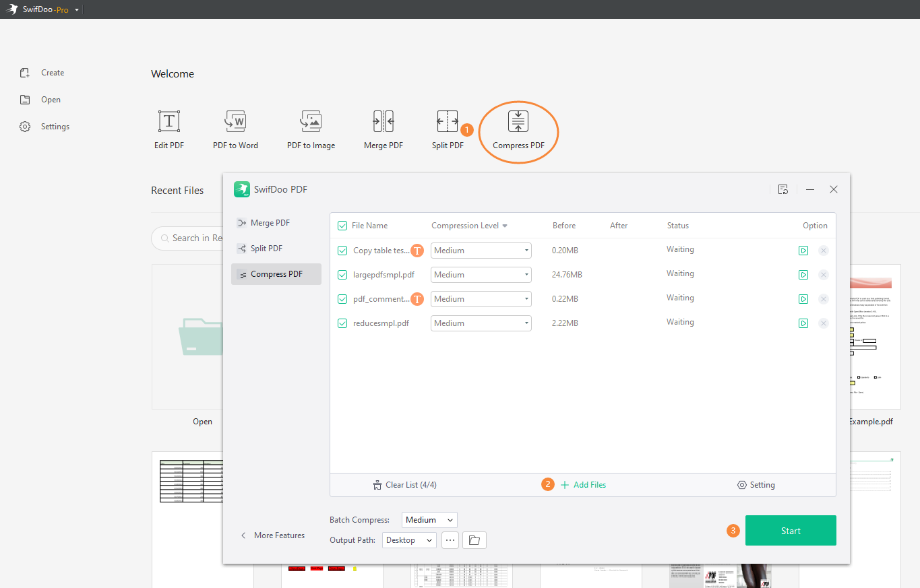The width and height of the screenshot is (920, 588).
Task: Click the Open folder thumbnail in Recent Files
Action: point(188,337)
